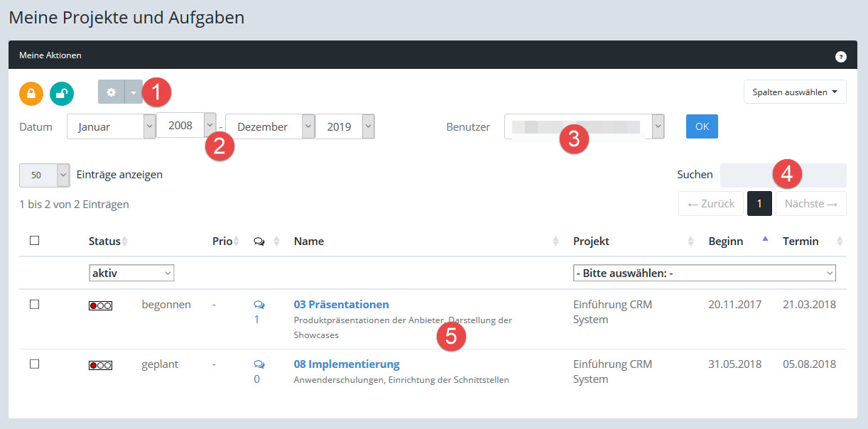Sort table by Name column header
Viewport: 868px width, 429px height.
click(309, 241)
